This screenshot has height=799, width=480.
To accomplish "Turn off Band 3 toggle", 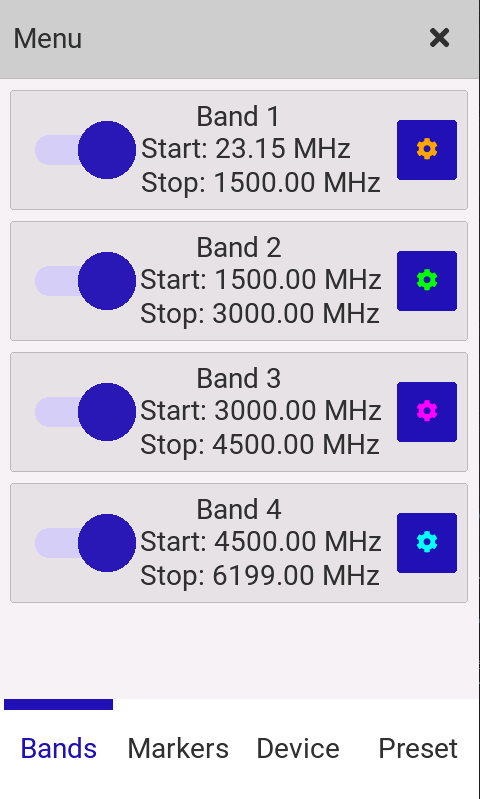I will (x=85, y=412).
